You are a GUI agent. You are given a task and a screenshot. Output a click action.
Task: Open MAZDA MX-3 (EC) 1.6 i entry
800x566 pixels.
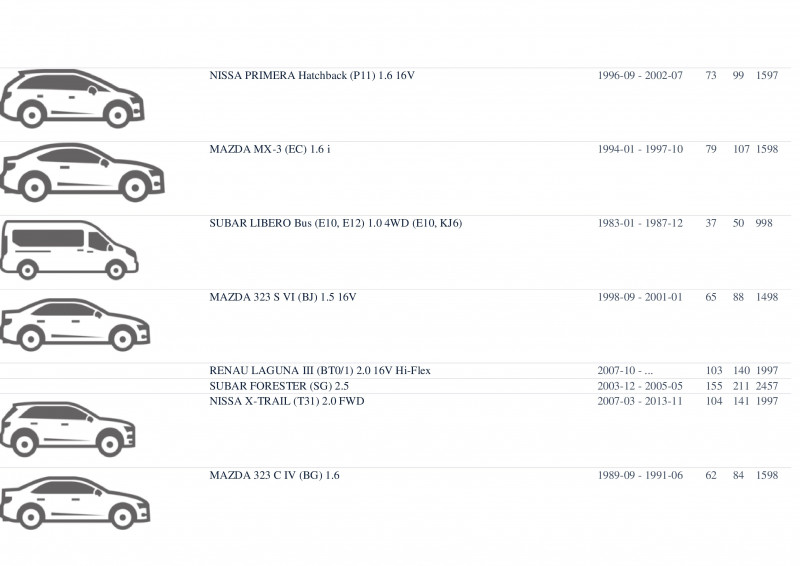(x=269, y=150)
